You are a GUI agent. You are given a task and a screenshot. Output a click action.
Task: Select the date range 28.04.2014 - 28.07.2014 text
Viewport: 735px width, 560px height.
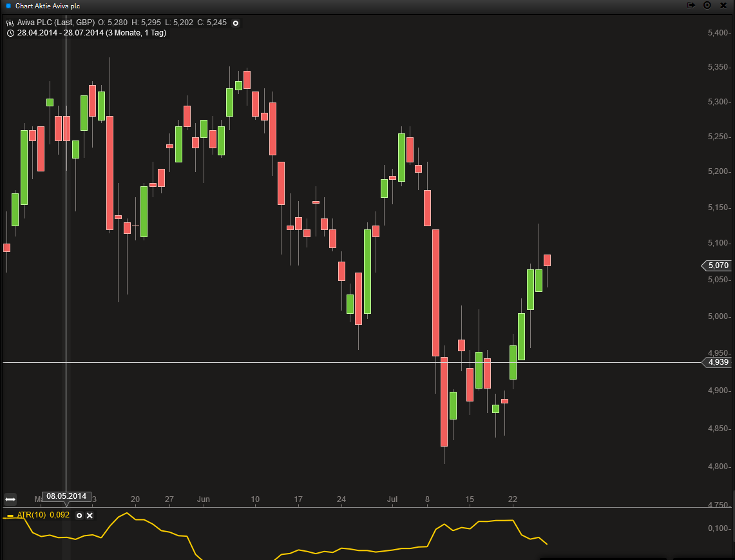(91, 33)
